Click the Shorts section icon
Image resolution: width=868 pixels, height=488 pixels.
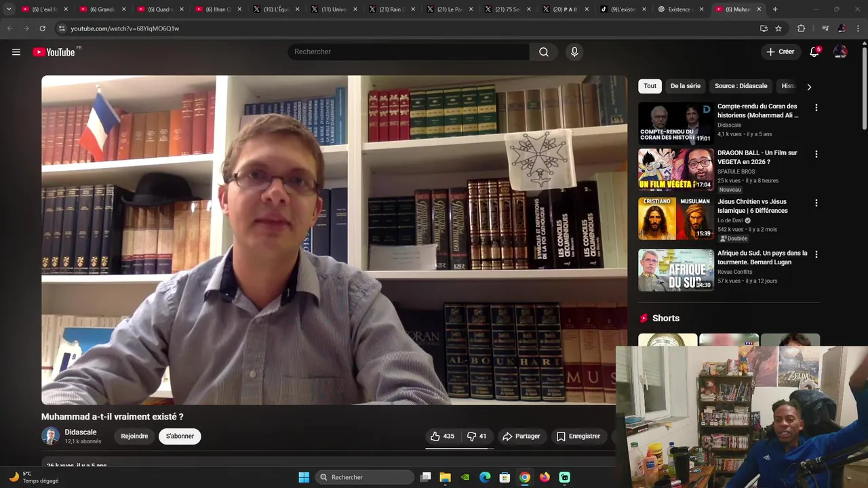tap(644, 319)
